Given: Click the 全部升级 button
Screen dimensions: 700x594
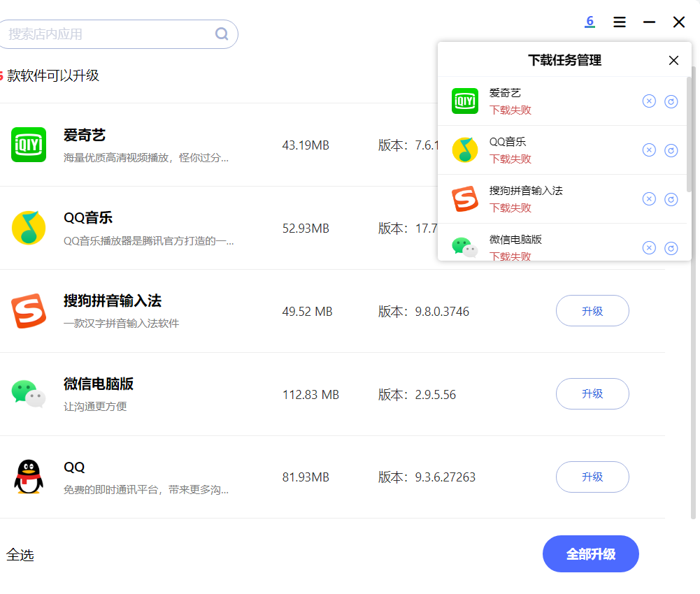Looking at the screenshot, I should pyautogui.click(x=591, y=554).
